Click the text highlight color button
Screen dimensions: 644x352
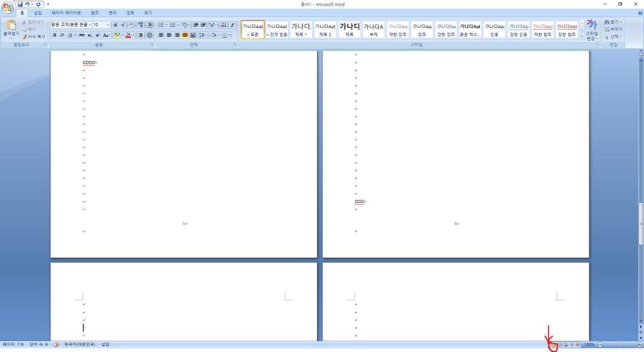click(117, 35)
